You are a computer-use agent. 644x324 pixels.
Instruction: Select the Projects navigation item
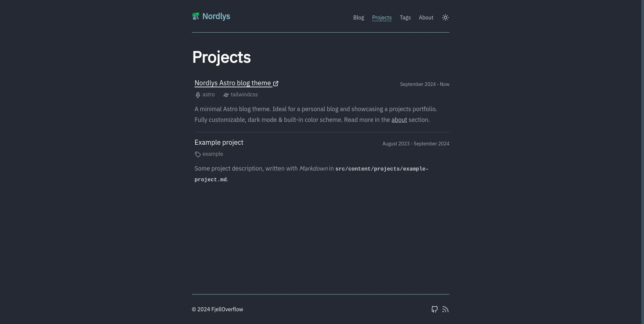coord(382,17)
